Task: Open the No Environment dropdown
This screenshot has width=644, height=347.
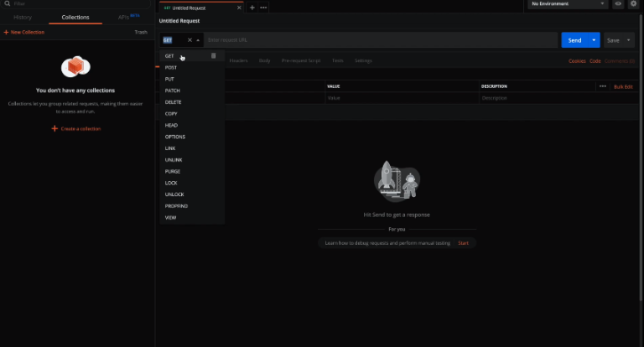Action: (567, 4)
